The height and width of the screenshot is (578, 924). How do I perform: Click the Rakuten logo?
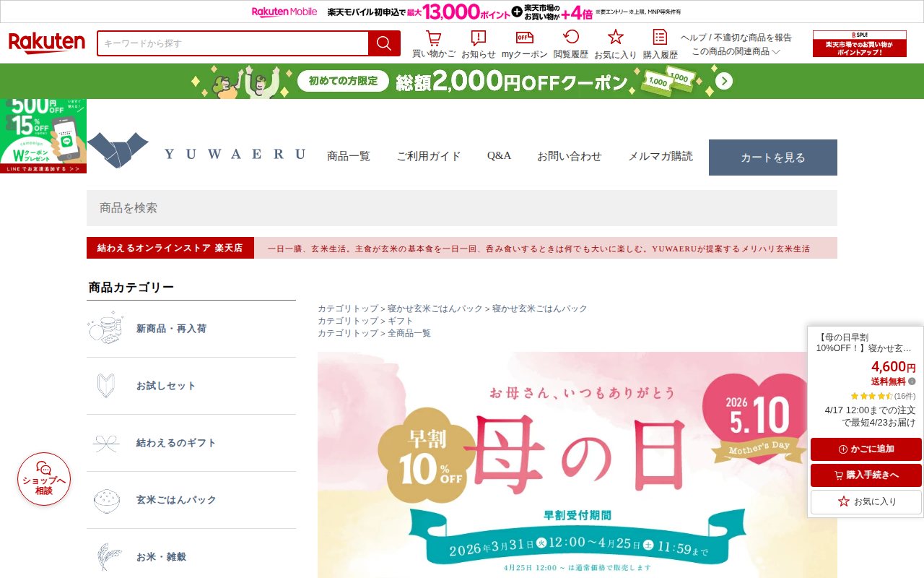pos(47,43)
